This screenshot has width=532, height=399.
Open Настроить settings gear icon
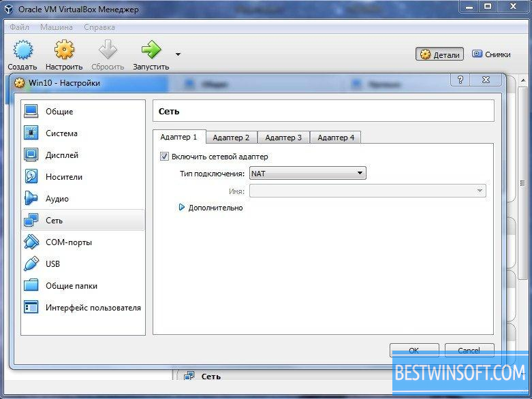64,50
